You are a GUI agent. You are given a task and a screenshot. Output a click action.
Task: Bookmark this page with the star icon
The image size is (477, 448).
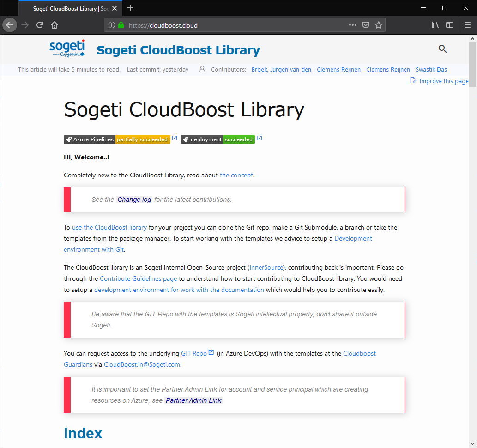pos(379,25)
